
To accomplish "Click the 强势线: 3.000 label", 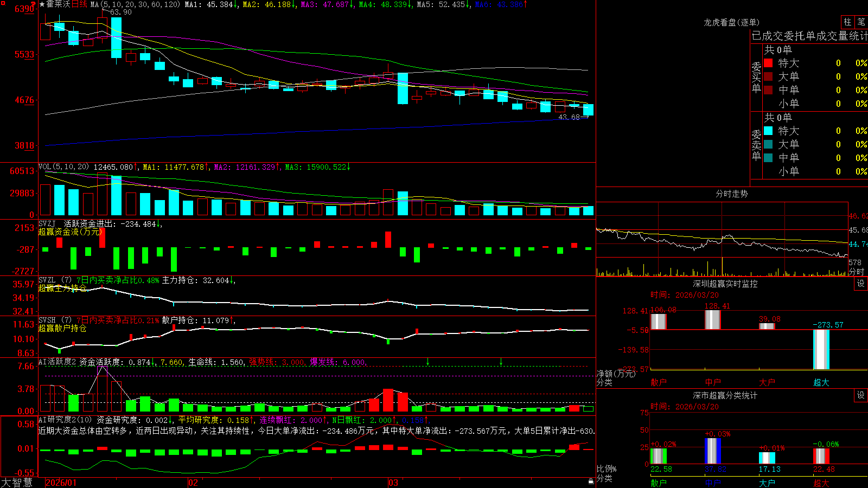I will click(277, 362).
